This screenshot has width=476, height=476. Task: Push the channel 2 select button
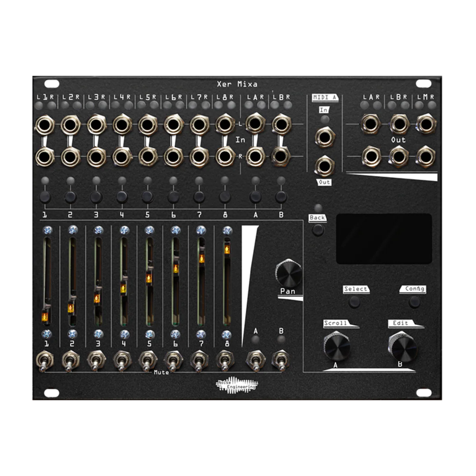point(71,197)
